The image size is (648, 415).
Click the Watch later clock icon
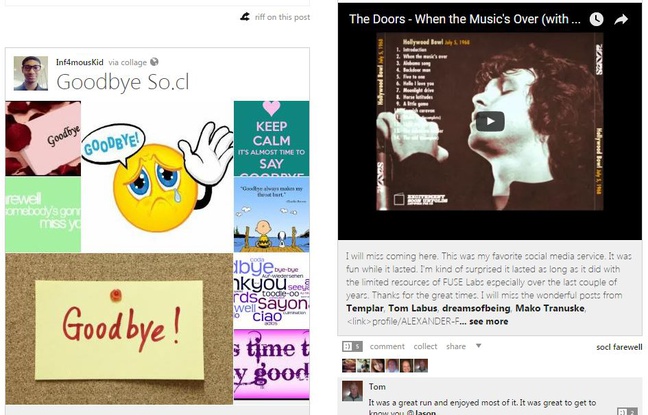tap(596, 19)
